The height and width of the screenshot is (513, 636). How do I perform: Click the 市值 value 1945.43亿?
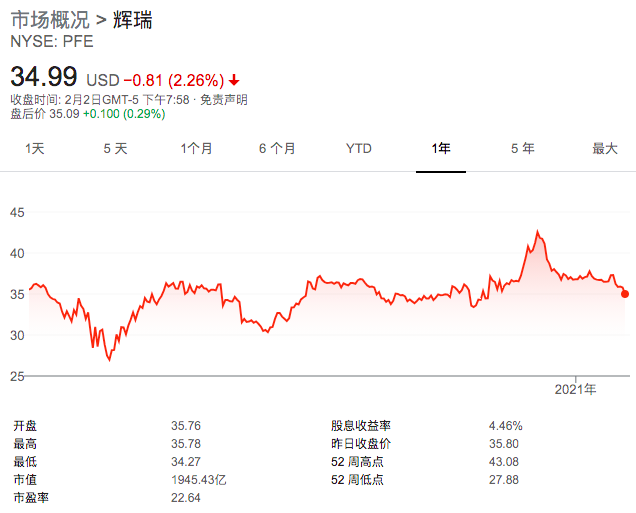tap(199, 480)
